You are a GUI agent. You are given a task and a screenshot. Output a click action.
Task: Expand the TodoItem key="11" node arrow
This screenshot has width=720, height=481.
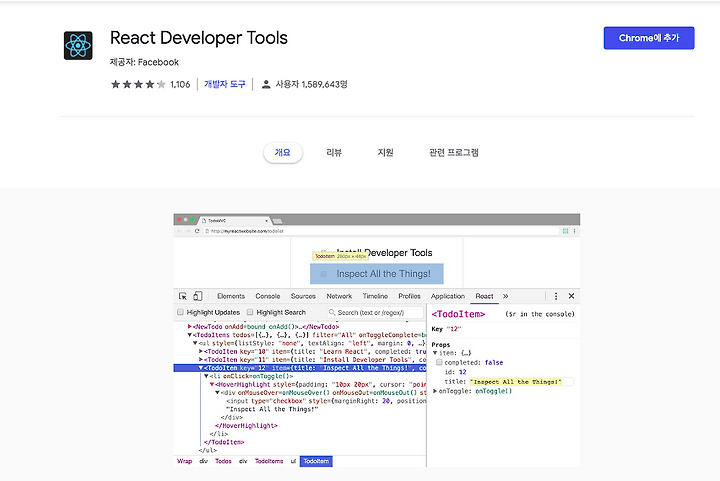(201, 360)
